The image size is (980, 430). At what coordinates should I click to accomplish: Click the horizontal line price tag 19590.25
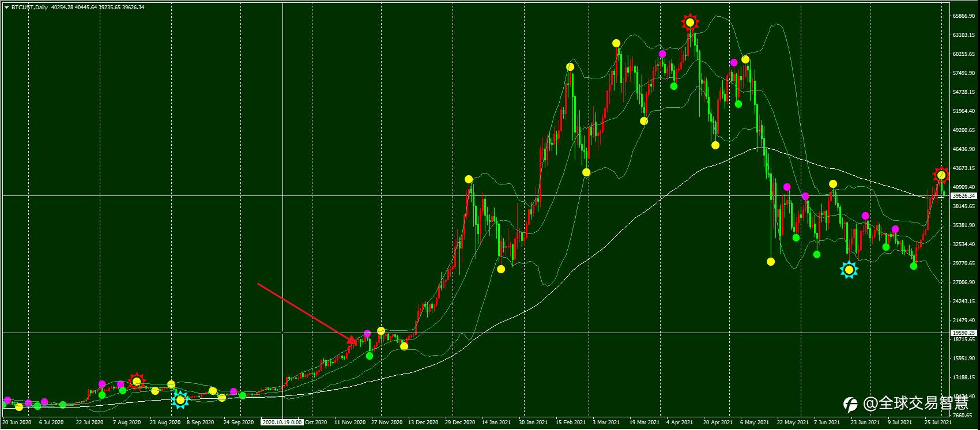pyautogui.click(x=963, y=333)
